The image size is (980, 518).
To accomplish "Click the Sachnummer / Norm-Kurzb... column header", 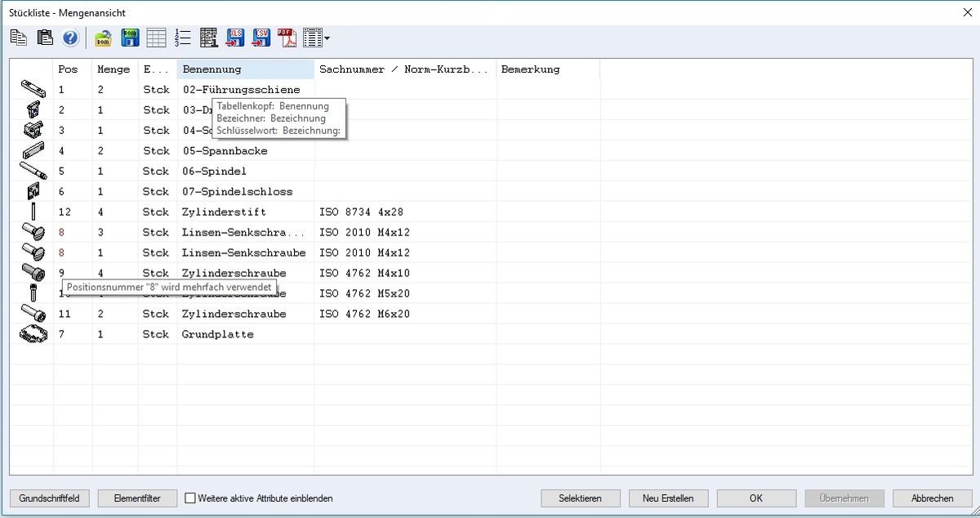I will (404, 69).
